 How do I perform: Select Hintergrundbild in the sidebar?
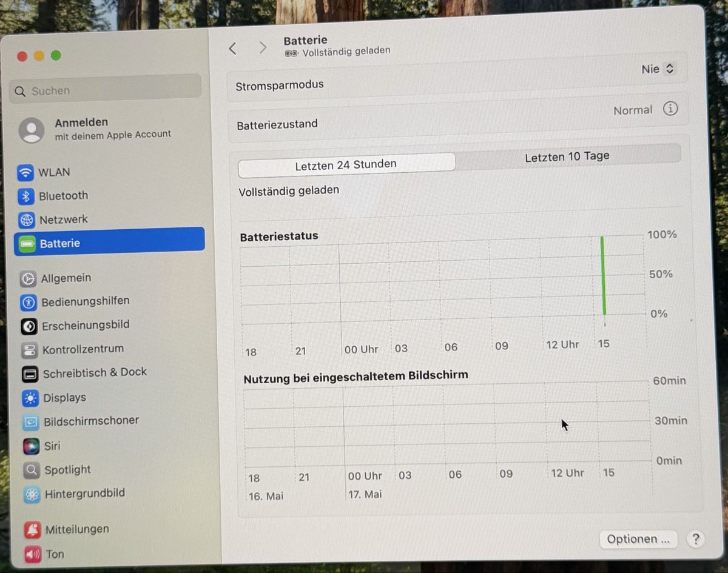click(x=85, y=494)
